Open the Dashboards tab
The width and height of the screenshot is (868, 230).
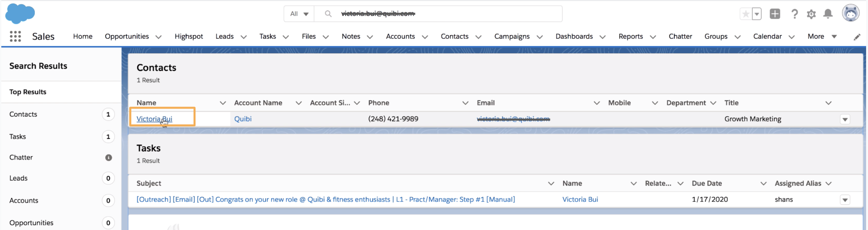[x=574, y=36]
